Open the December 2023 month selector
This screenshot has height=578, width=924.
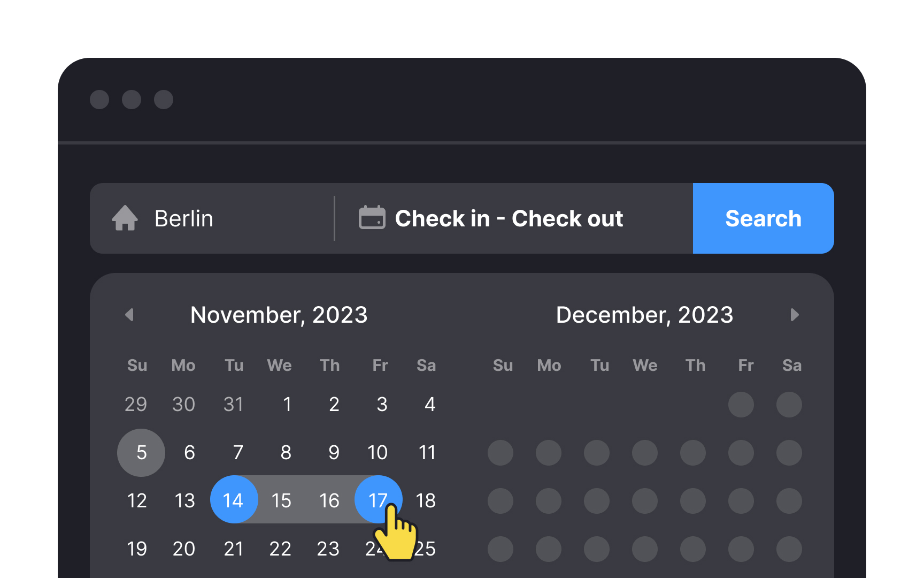644,315
